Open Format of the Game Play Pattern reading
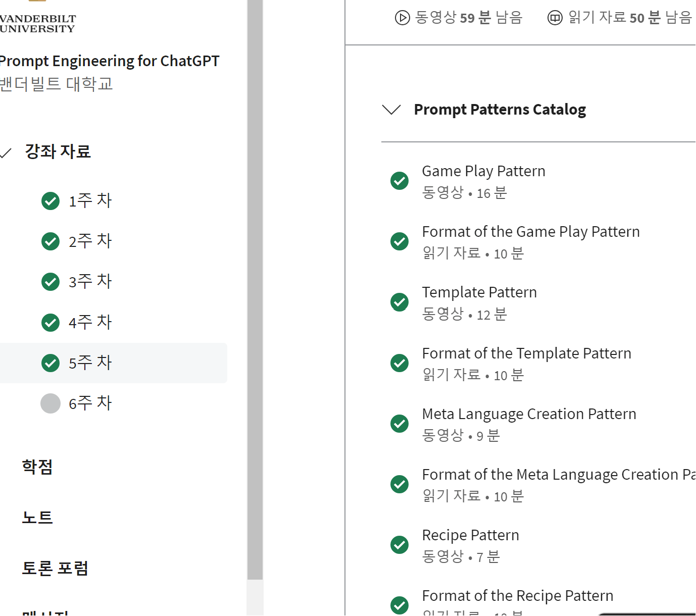This screenshot has width=696, height=616. [x=531, y=232]
